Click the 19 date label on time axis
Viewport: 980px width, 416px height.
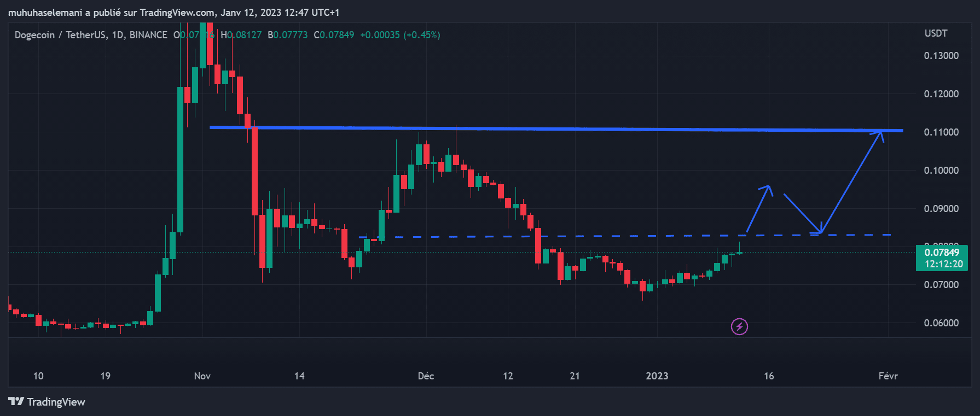click(105, 376)
